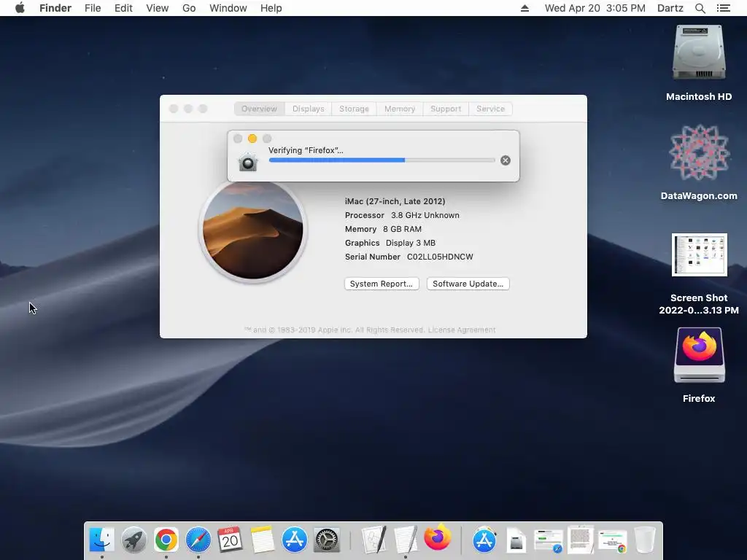The height and width of the screenshot is (560, 747).
Task: Click the Processor 3.8 GHz Unknown line
Action: [402, 215]
